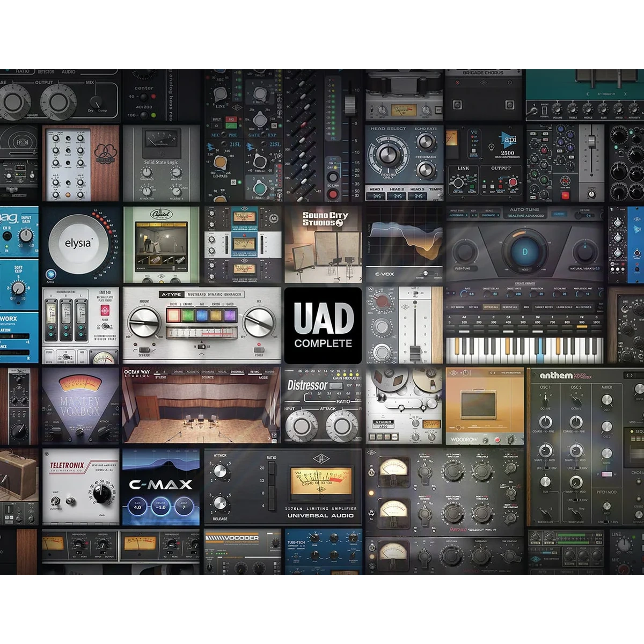The image size is (644, 644).
Task: Click the Teletronix Engineering logo
Action: point(67,466)
